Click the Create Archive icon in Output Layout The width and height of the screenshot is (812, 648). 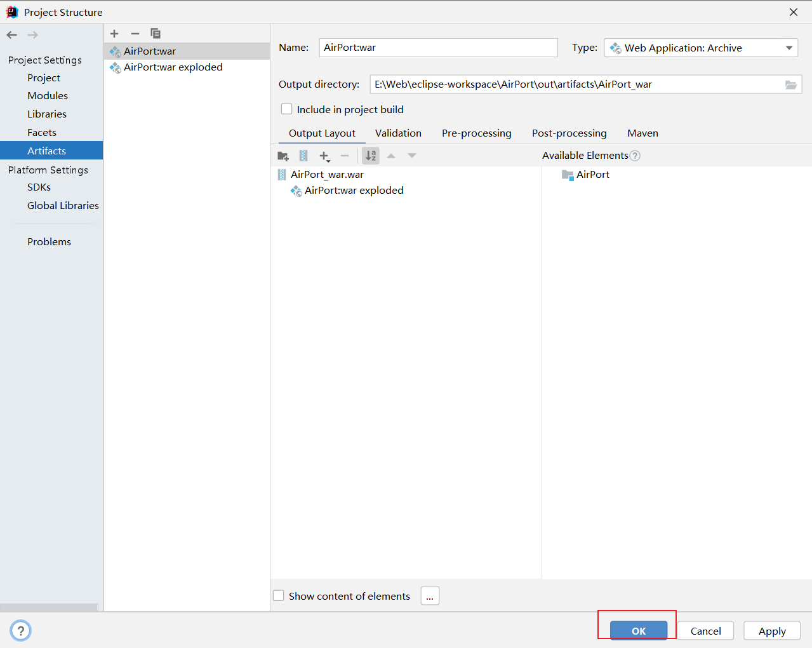coord(303,156)
